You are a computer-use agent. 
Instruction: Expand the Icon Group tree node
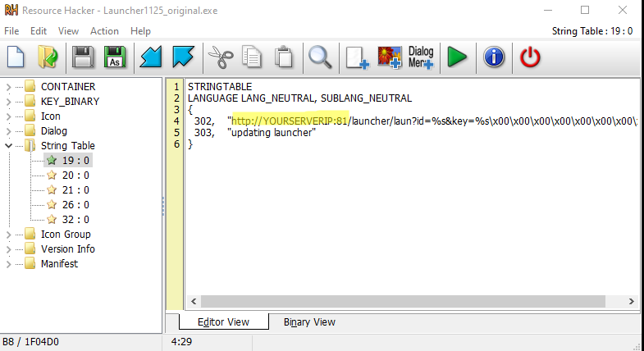[8, 235]
